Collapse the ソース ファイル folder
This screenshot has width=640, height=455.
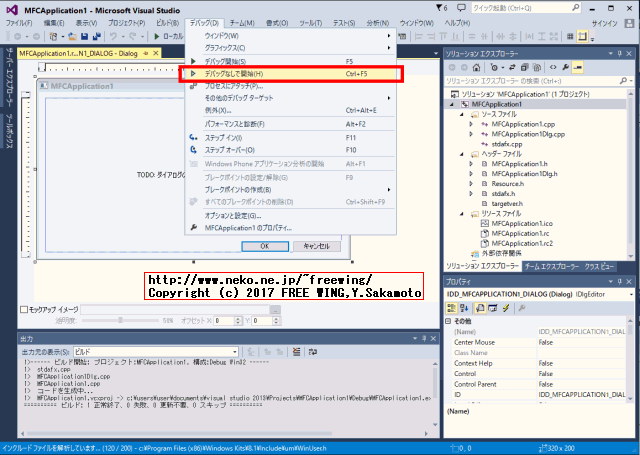click(461, 114)
